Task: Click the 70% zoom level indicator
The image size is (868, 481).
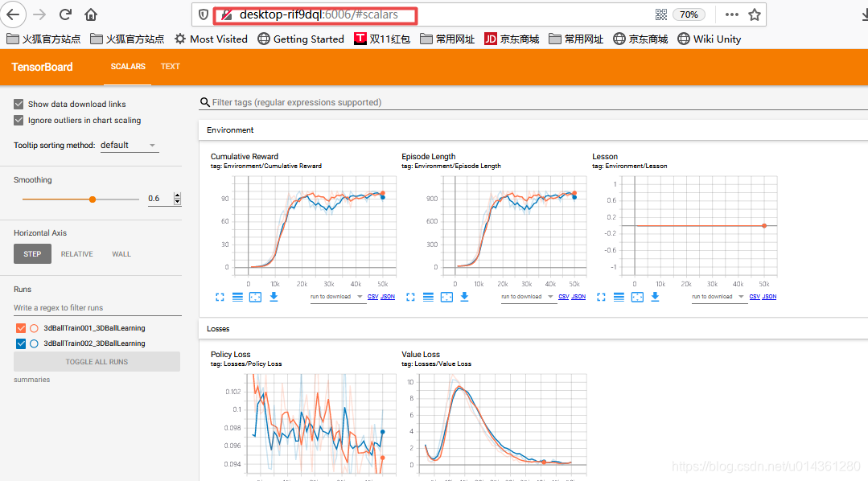Action: [689, 14]
